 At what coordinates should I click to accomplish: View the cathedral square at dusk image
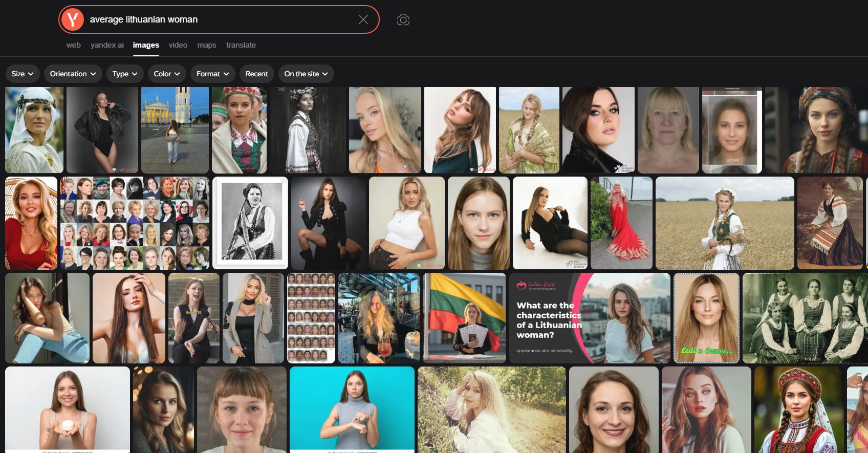point(175,130)
